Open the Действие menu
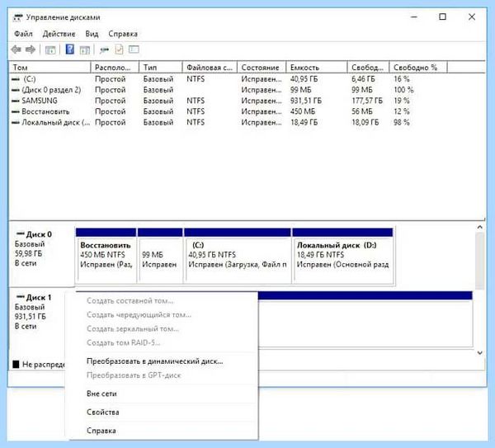The width and height of the screenshot is (495, 448). coord(59,34)
